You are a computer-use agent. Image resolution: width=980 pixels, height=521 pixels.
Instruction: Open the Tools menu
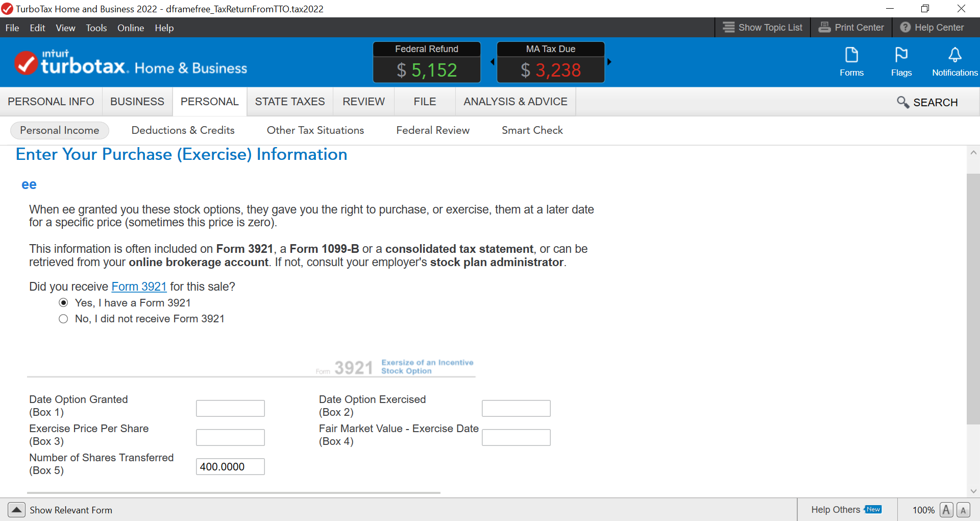coord(96,28)
